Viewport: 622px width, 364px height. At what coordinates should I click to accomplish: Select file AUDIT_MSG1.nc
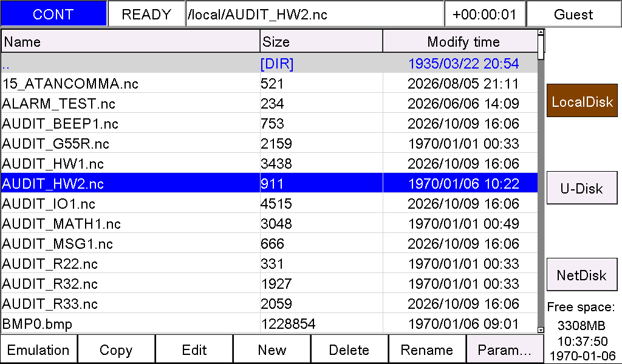click(269, 244)
